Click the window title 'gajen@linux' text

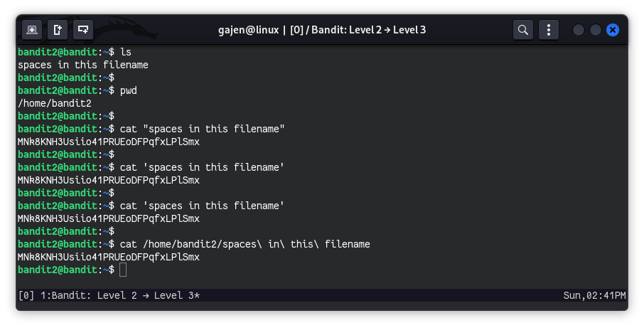click(x=249, y=30)
